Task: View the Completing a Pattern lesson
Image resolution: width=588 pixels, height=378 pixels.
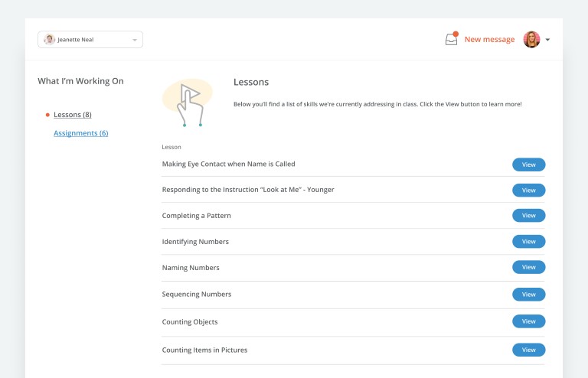Action: point(529,216)
